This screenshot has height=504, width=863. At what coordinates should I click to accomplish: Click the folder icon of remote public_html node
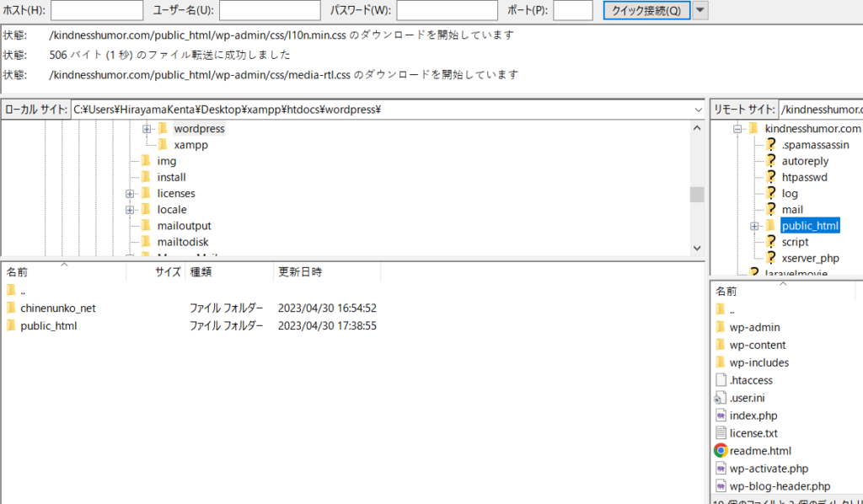click(x=770, y=226)
